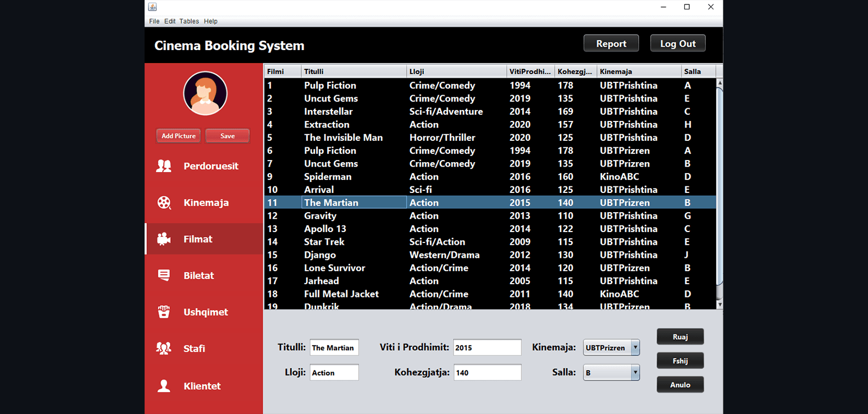Click the Perdoruesit users icon

(164, 166)
